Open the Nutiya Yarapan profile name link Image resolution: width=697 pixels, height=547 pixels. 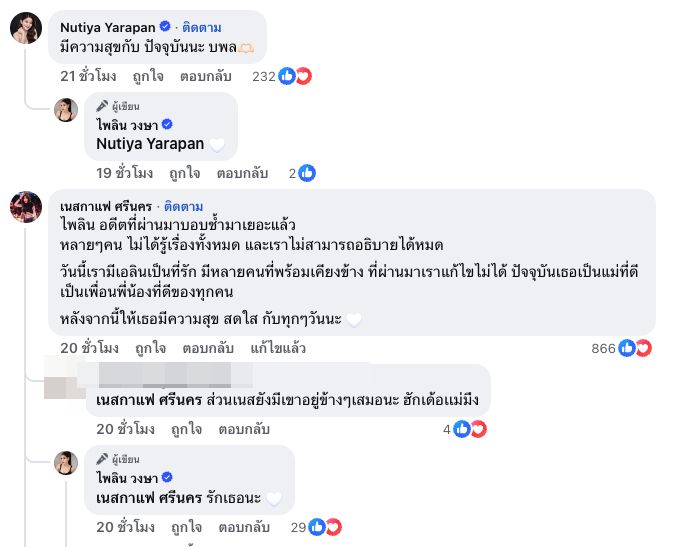(108, 26)
